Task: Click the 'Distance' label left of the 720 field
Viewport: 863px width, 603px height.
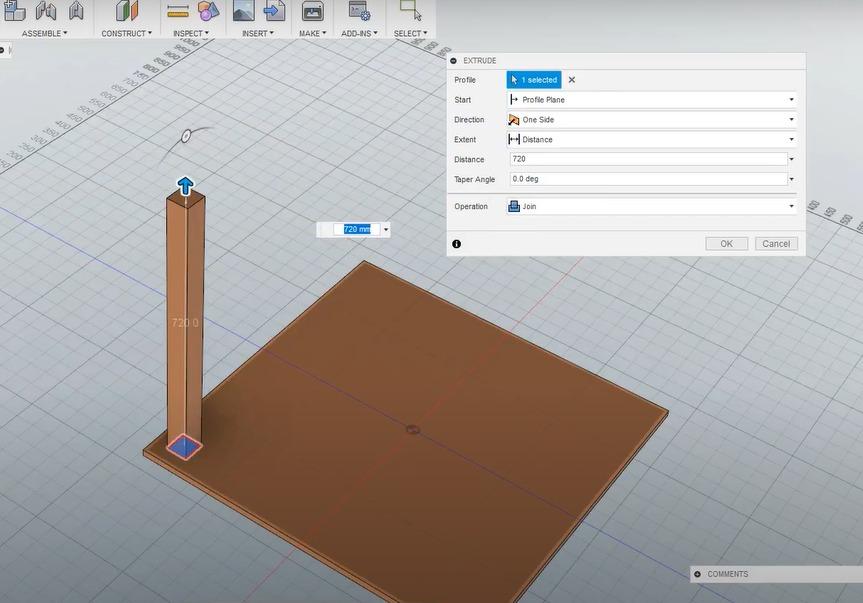Action: [x=469, y=159]
